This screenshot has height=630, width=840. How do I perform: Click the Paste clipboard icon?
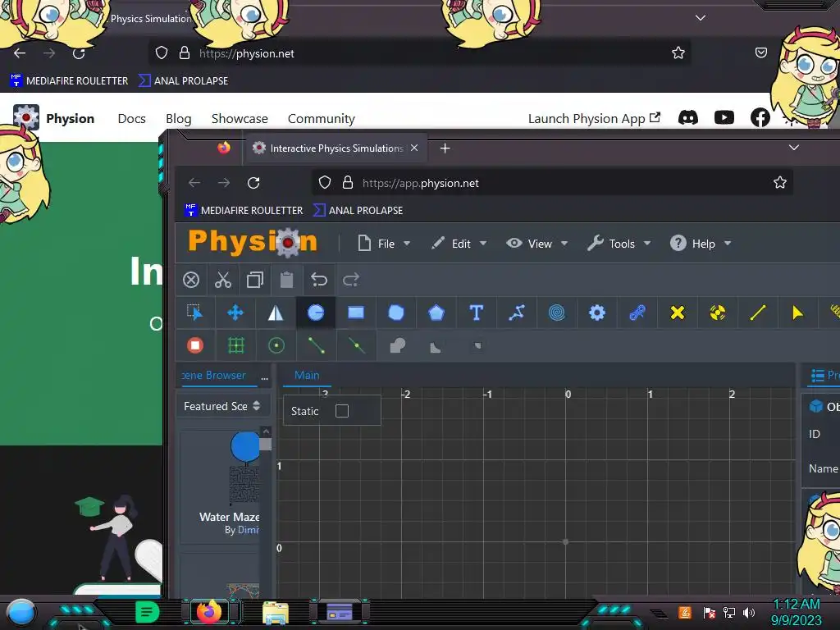click(286, 280)
